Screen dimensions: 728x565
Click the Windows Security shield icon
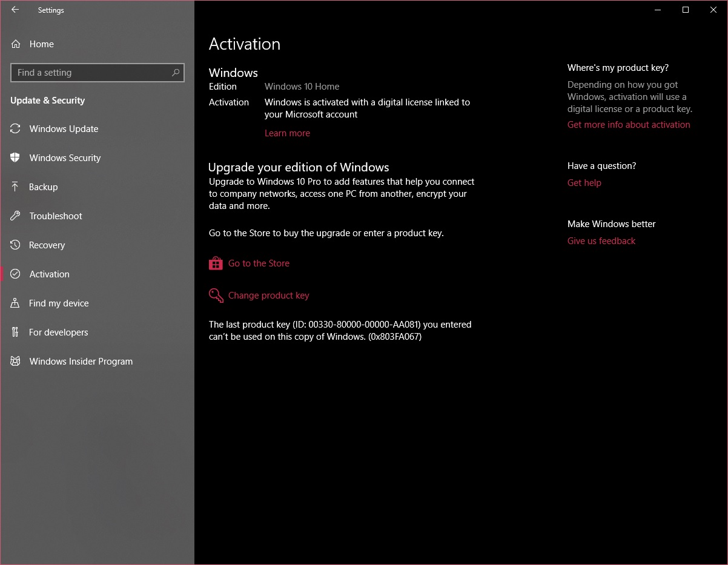click(16, 157)
